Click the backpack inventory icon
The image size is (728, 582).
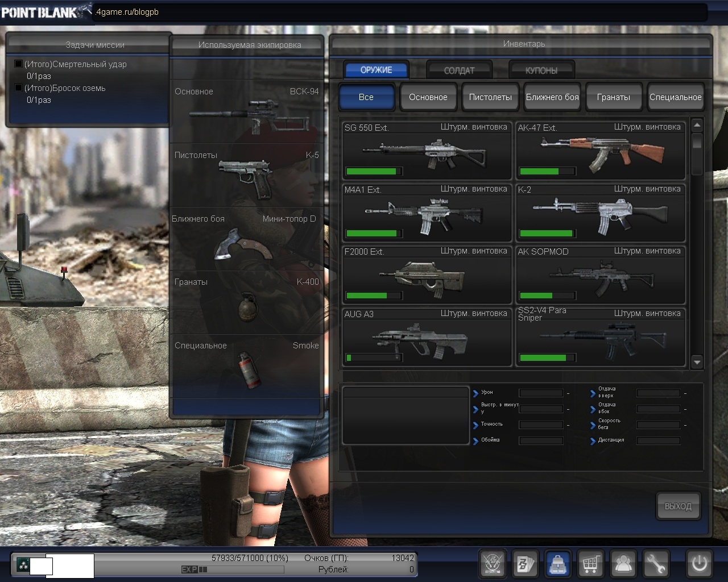(558, 564)
